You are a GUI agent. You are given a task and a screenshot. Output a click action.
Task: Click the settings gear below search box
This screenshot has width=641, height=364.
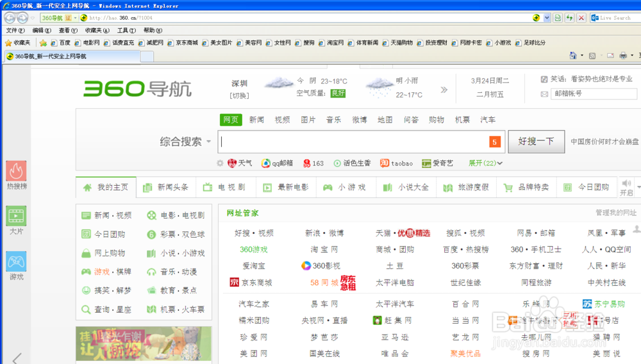[220, 163]
